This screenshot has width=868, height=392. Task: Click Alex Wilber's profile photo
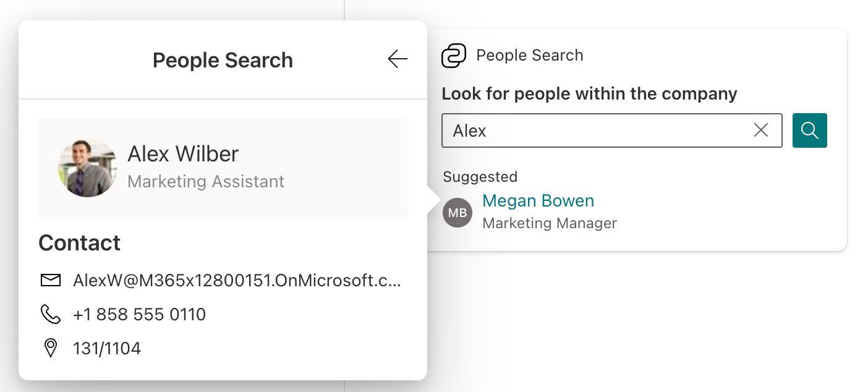coord(87,167)
